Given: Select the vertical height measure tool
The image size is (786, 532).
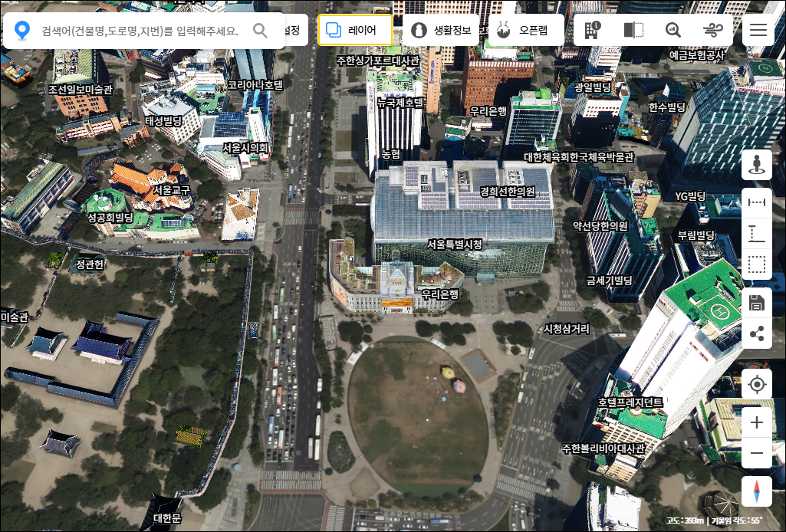Looking at the screenshot, I should pos(757,234).
